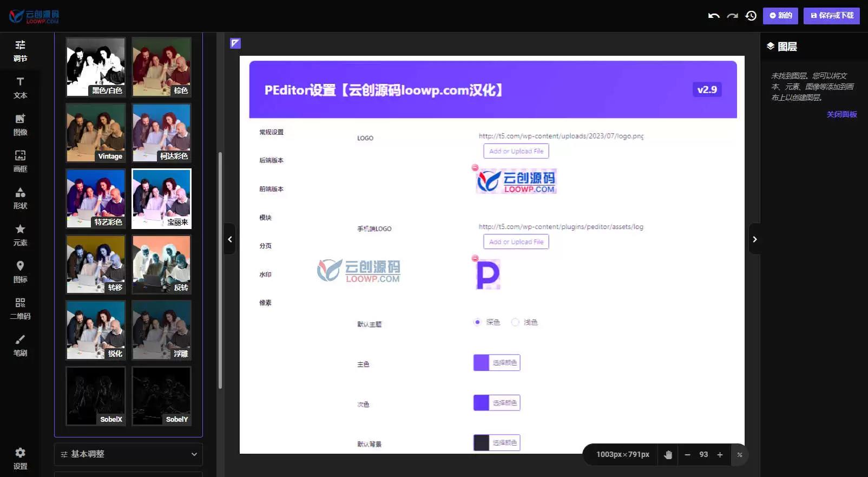Screen dimensions: 868x477
Task: Pick the 默认背景 color swatch
Action: click(x=481, y=443)
